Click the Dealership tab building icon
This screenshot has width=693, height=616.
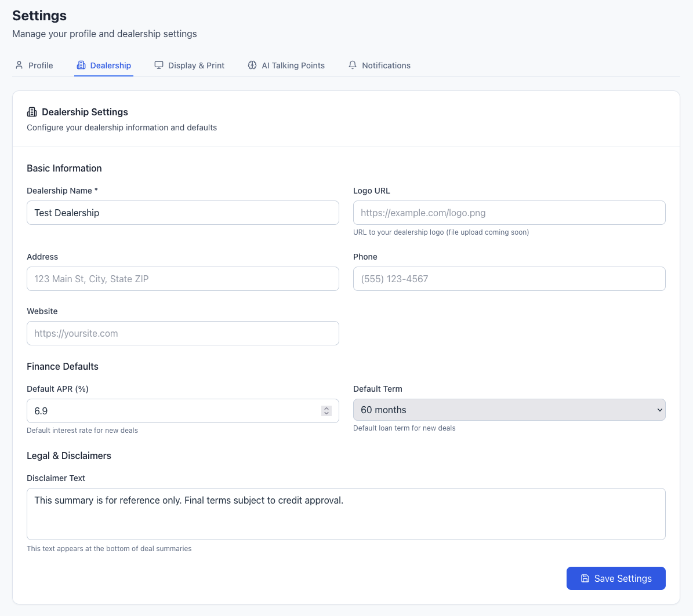81,65
